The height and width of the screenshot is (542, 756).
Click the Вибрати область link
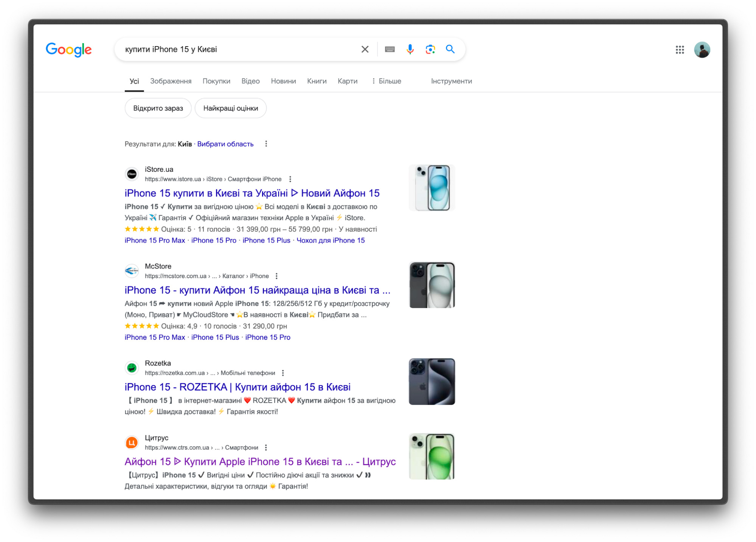click(225, 144)
